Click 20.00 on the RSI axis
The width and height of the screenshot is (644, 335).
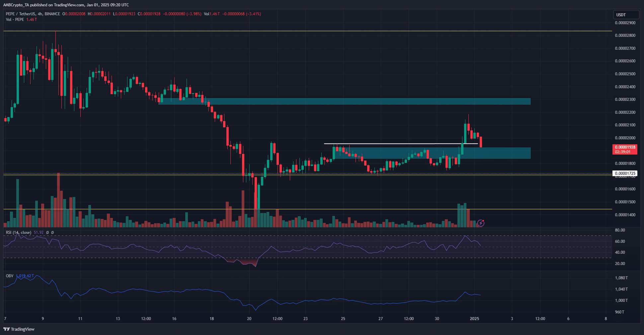(620, 264)
